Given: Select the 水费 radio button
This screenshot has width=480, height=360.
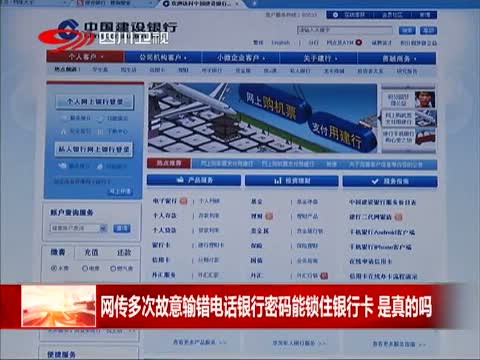Looking at the screenshot, I should 54,268.
